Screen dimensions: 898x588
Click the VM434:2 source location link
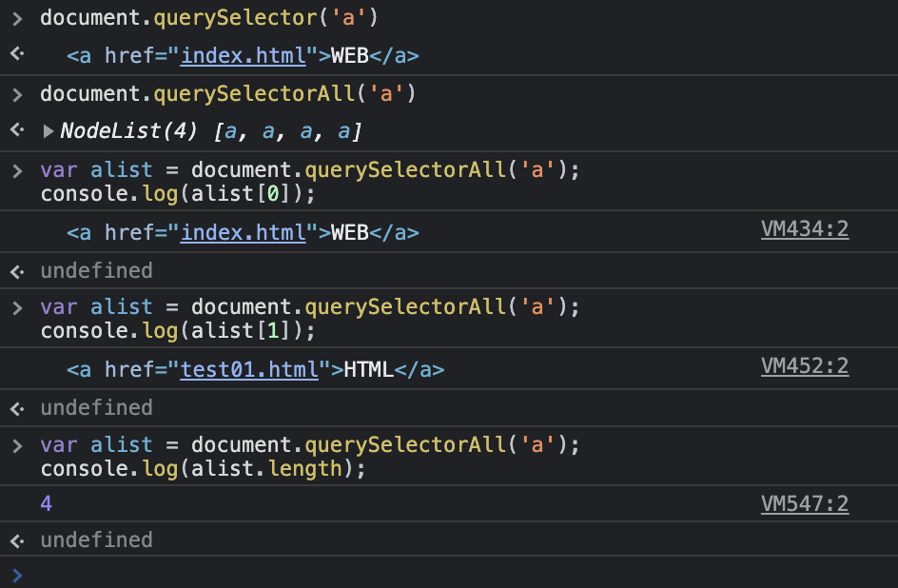[805, 228]
